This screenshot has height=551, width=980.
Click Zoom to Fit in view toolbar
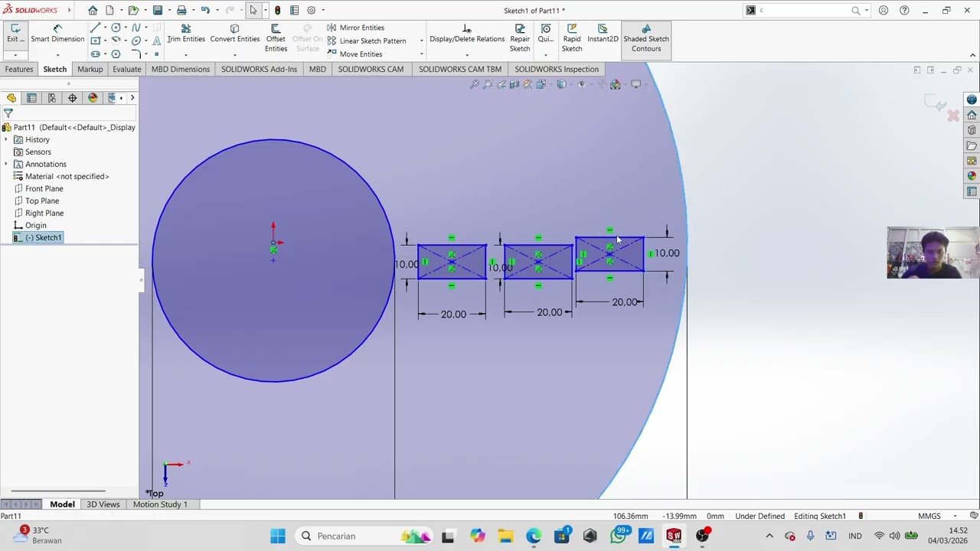(475, 84)
